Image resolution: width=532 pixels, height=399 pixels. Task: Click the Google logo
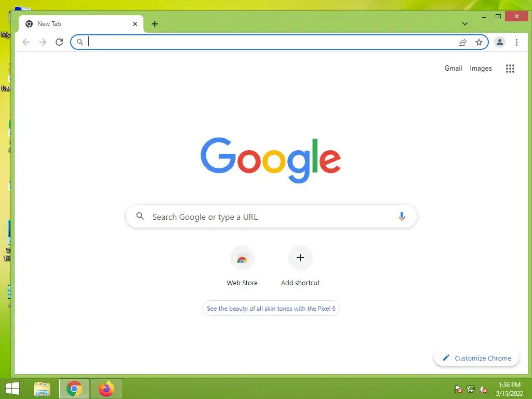point(270,160)
